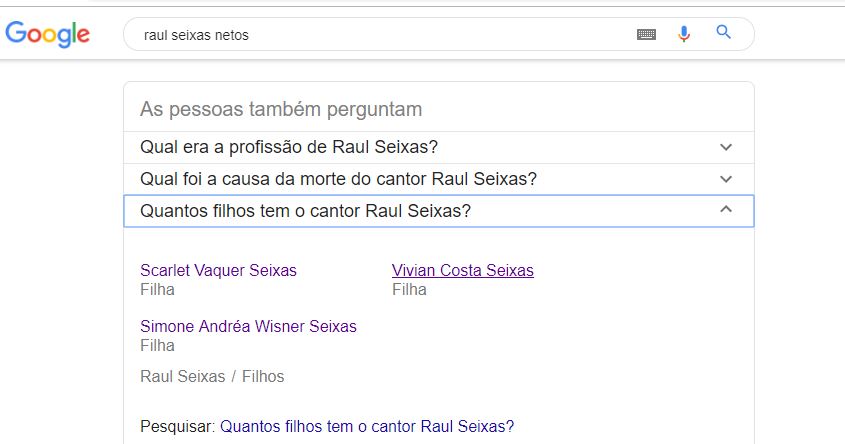
Task: Open the on-screen keyboard icon
Action: tap(646, 34)
